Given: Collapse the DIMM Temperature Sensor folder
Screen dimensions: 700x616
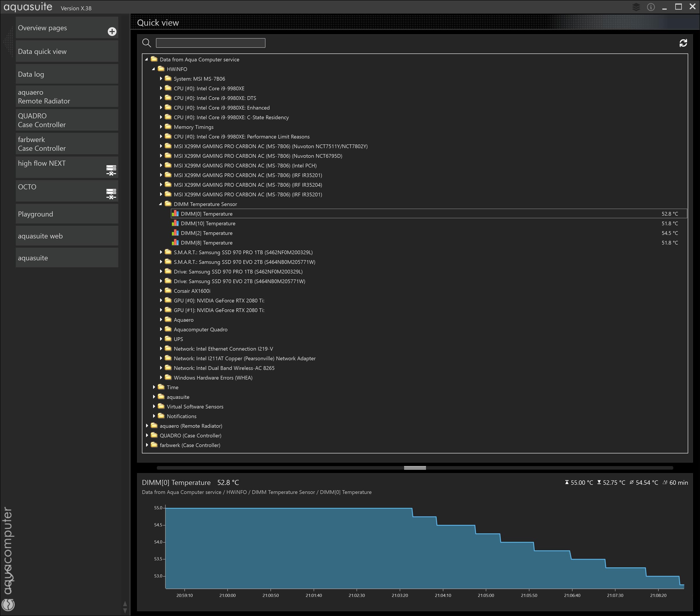Looking at the screenshot, I should 160,204.
